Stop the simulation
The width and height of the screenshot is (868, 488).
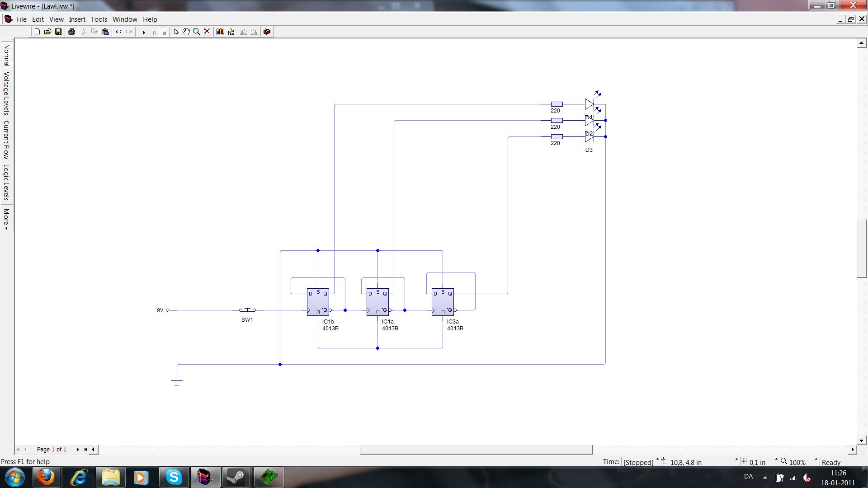(165, 32)
